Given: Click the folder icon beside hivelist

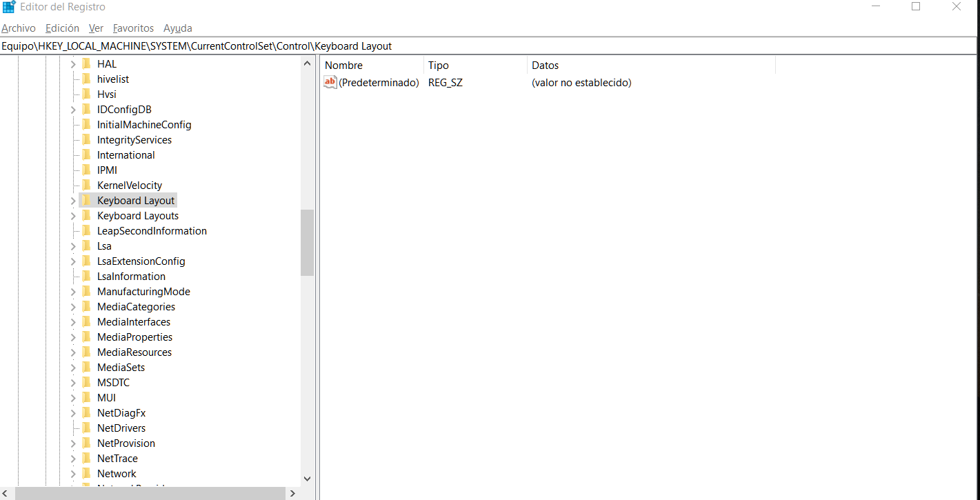Looking at the screenshot, I should click(x=86, y=79).
